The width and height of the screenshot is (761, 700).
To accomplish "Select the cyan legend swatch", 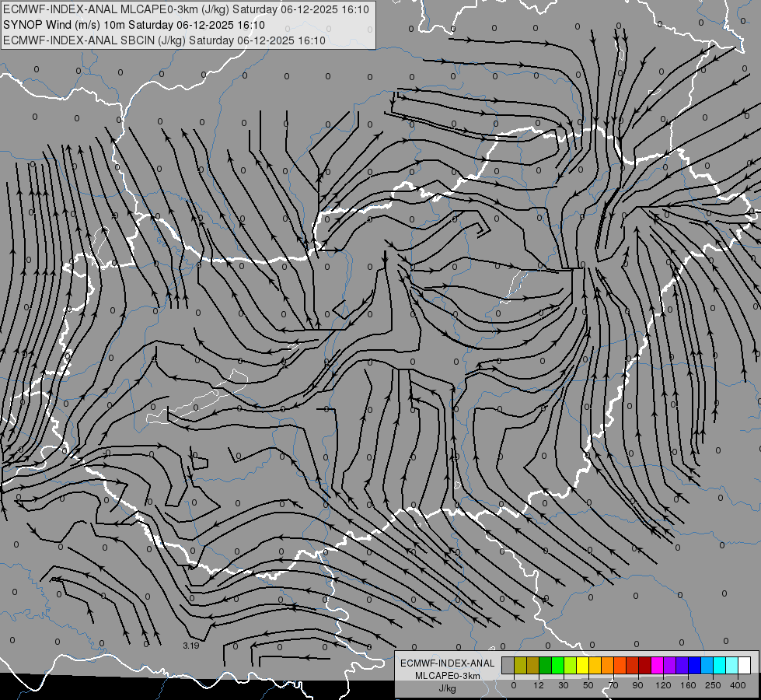I will pos(720,665).
